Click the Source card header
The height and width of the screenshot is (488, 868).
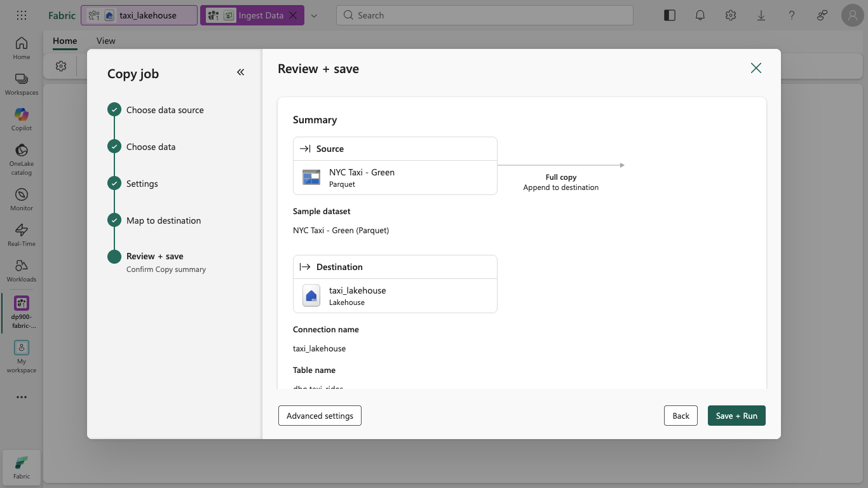[x=395, y=149]
